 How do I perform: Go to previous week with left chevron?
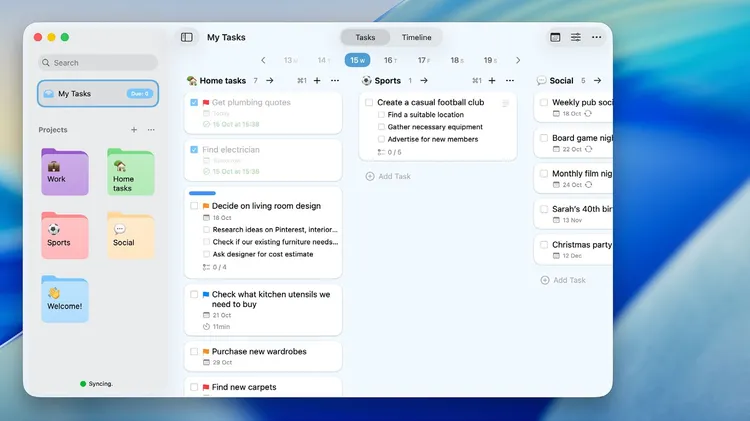point(263,60)
